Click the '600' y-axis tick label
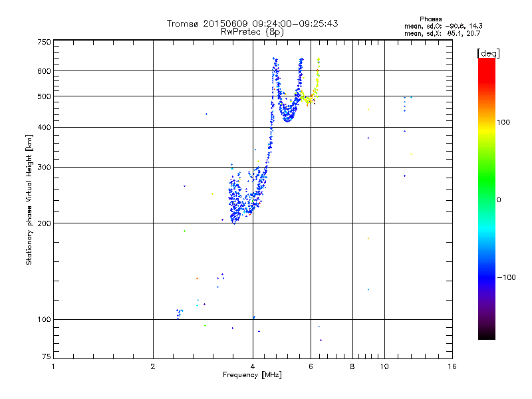 point(44,71)
